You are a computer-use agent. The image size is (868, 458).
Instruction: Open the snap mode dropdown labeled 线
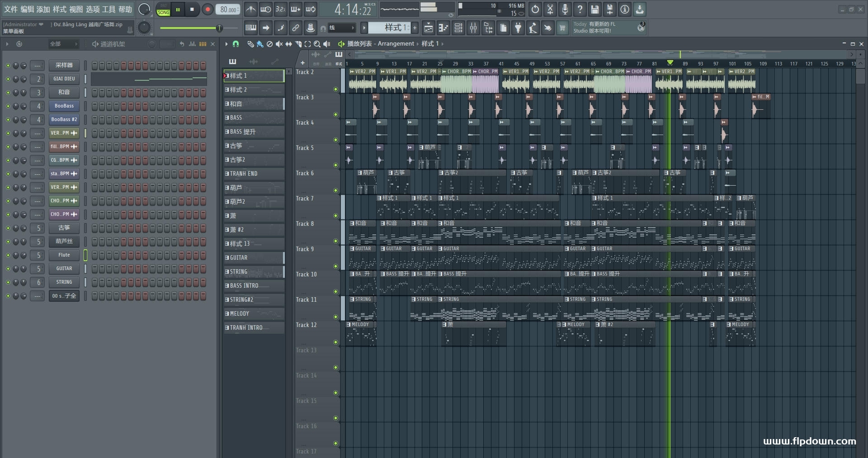click(x=341, y=28)
